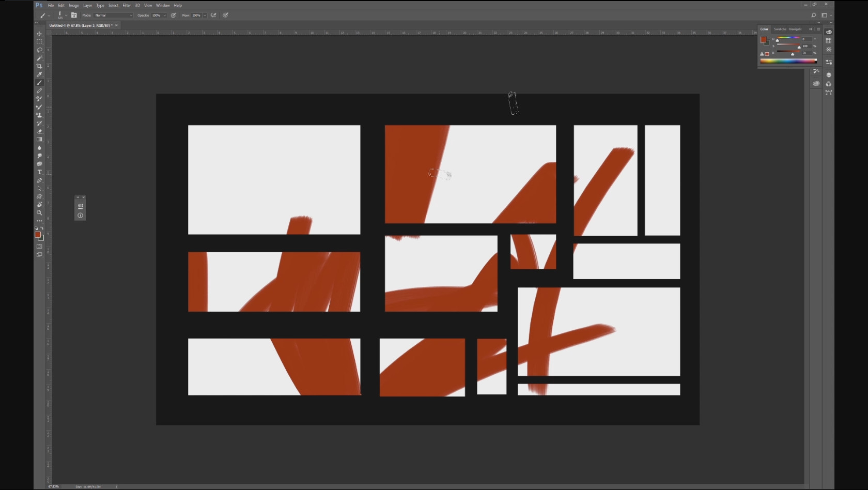Select the Crop tool
The height and width of the screenshot is (490, 868).
coord(39,66)
